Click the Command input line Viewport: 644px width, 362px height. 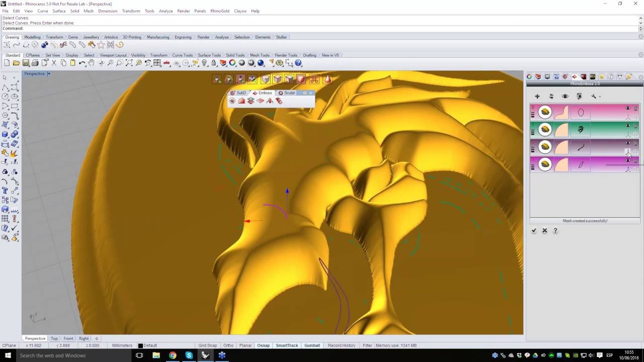(x=320, y=29)
